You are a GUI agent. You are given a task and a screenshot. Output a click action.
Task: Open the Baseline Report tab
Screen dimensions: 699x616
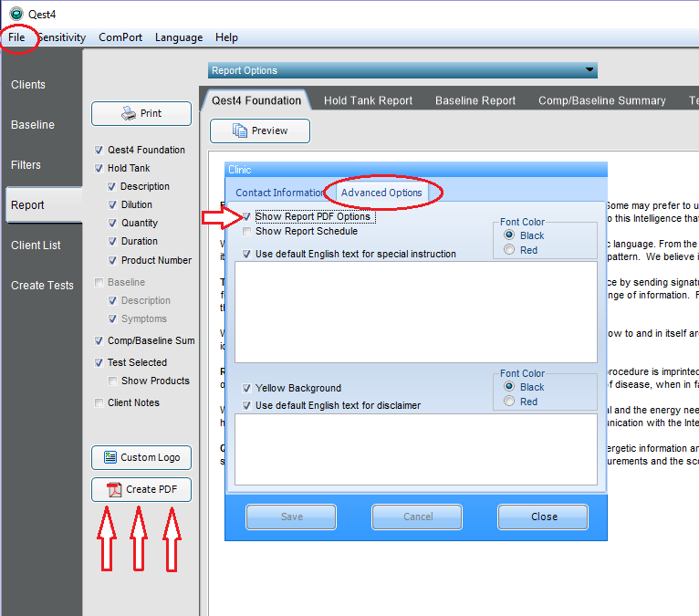pos(475,100)
